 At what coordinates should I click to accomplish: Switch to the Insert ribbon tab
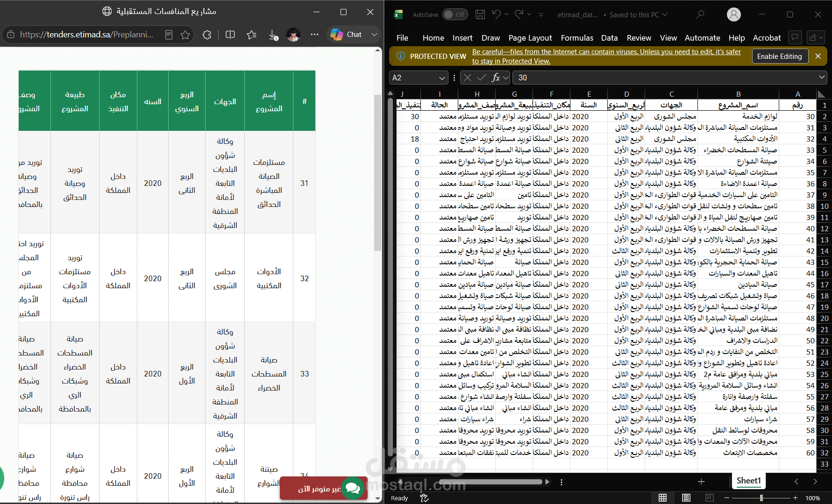coord(462,38)
